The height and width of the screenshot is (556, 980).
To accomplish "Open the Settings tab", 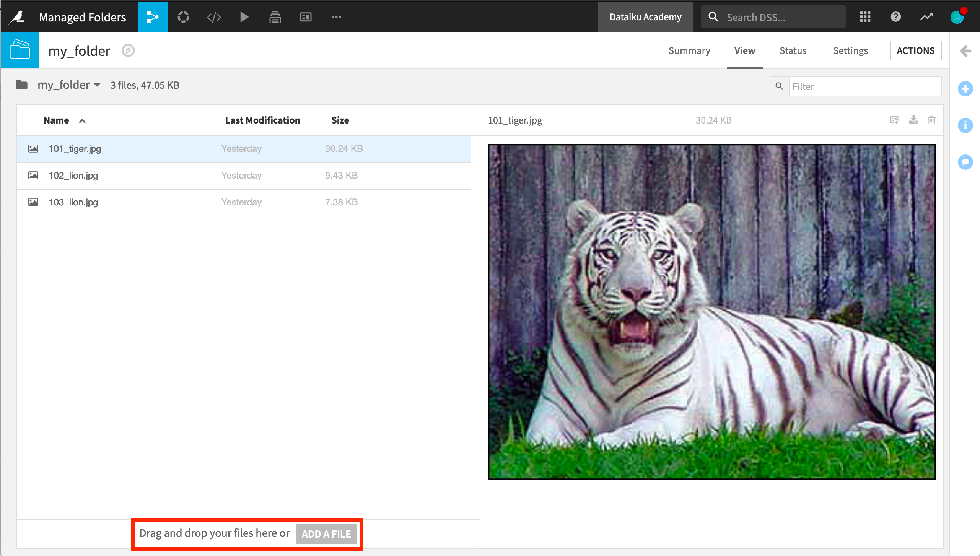I will point(850,50).
